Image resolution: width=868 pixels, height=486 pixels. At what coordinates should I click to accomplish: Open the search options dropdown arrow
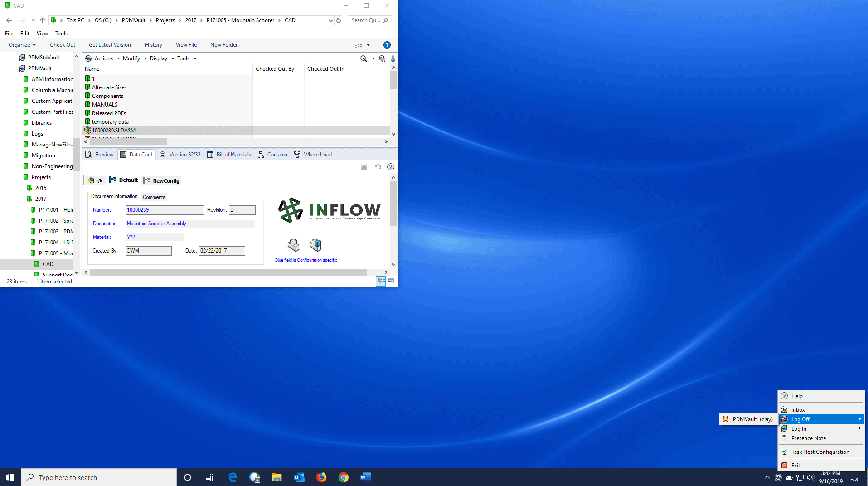coord(373,58)
